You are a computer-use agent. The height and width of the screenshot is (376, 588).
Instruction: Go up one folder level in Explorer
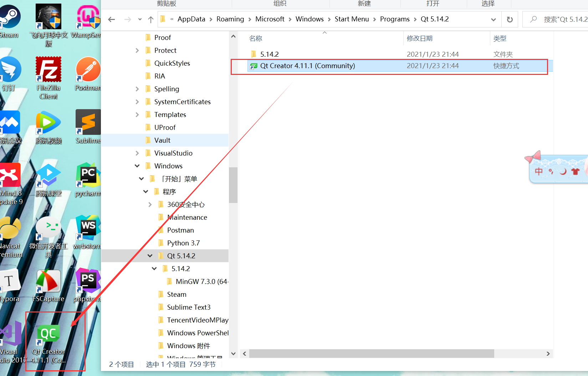[x=151, y=19]
